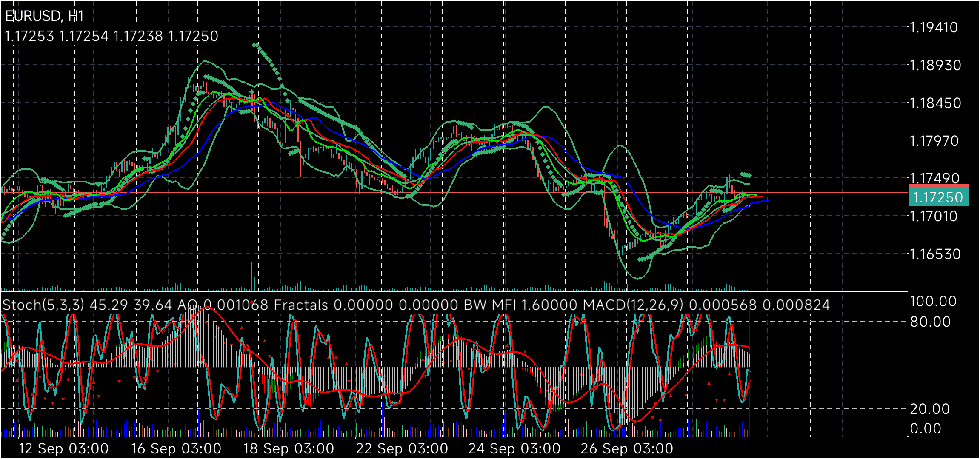Select the 1.17970 price level label
This screenshot has width=980, height=459.
tap(934, 141)
